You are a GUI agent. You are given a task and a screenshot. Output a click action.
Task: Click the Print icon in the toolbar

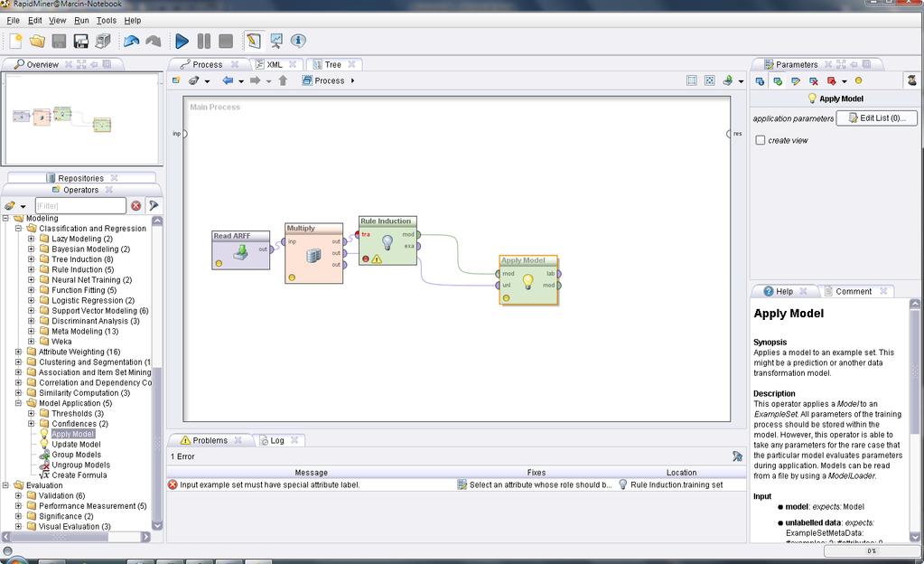click(x=103, y=41)
